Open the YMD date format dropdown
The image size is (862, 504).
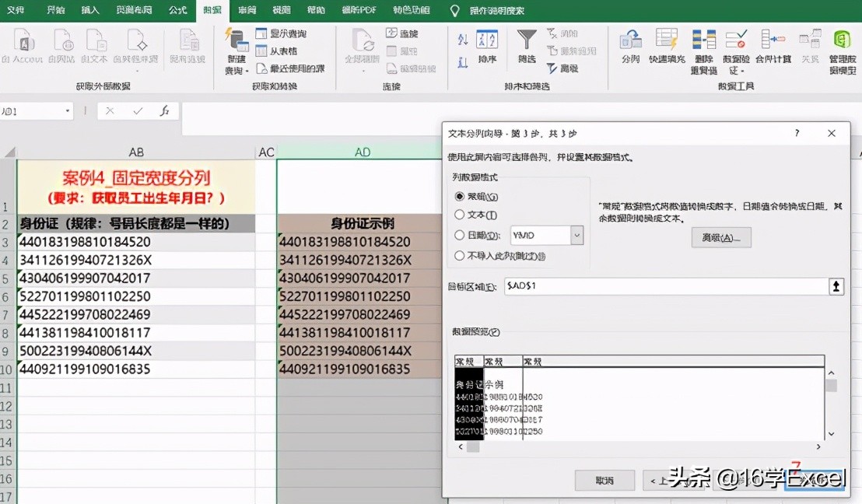click(576, 235)
